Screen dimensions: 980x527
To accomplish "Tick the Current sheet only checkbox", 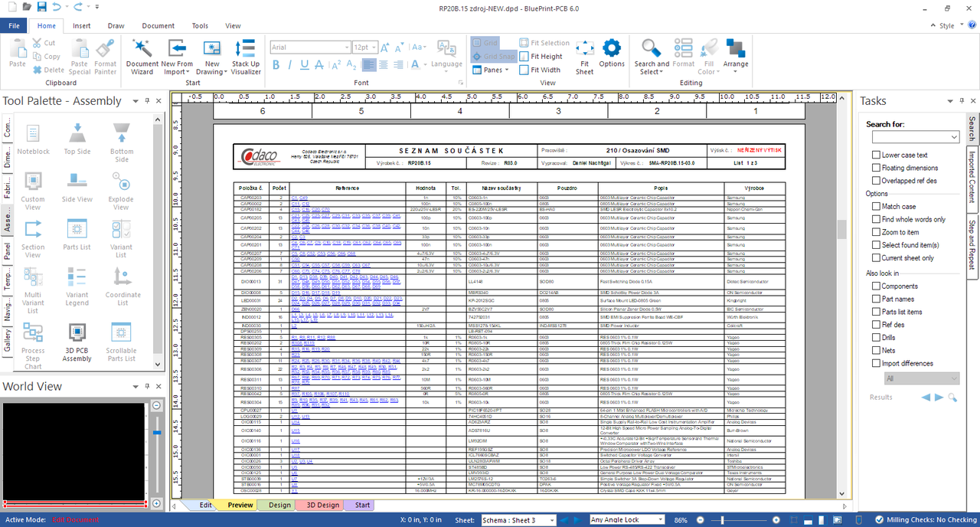I will click(x=876, y=258).
